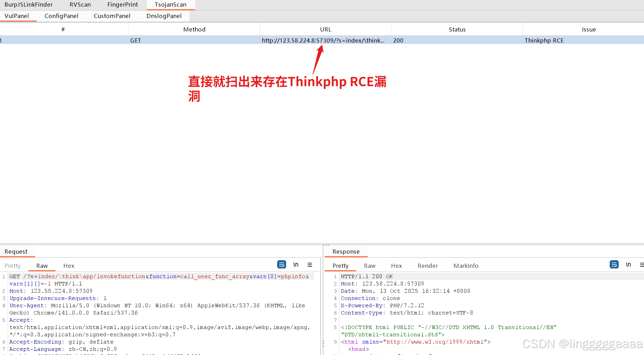Switch Response view to Pretty
Image resolution: width=644 pixels, height=355 pixels.
point(340,266)
